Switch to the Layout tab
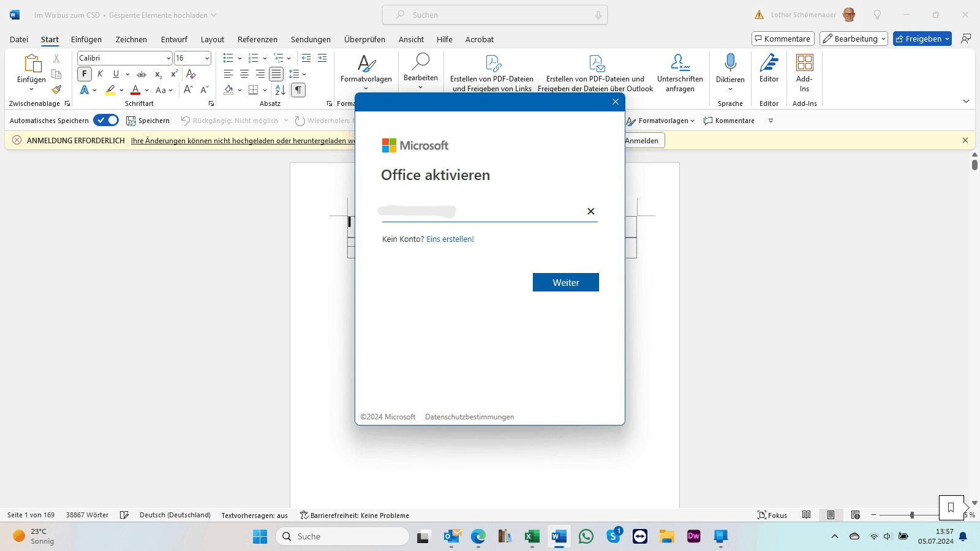Image resolution: width=980 pixels, height=551 pixels. [213, 39]
